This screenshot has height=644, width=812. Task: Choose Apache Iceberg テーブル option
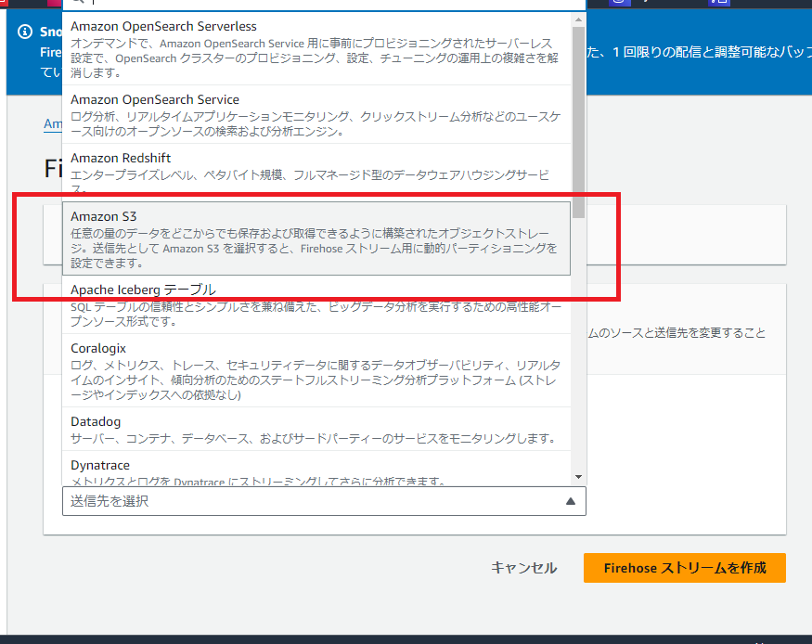point(316,304)
